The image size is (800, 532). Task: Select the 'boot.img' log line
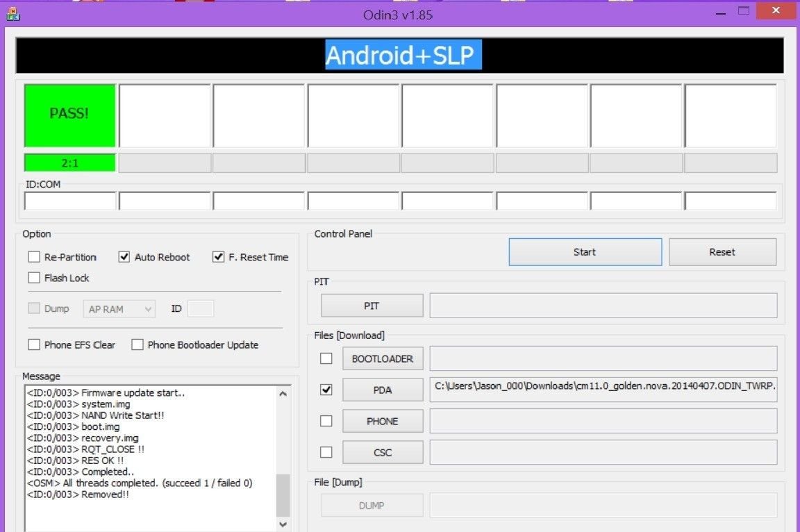click(74, 426)
